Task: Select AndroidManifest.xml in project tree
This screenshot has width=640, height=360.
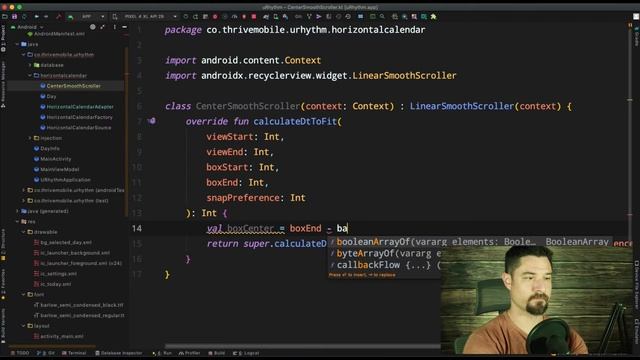Action: click(56, 34)
